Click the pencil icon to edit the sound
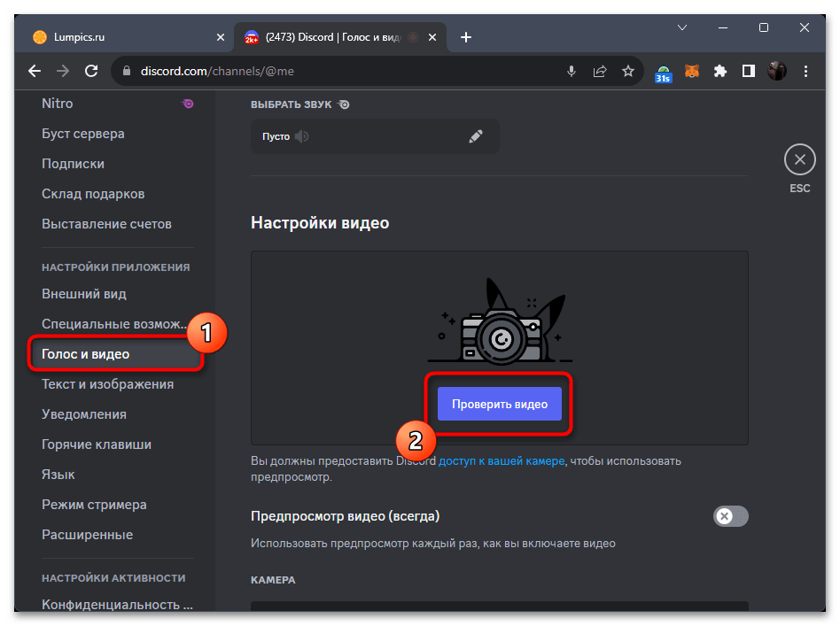The height and width of the screenshot is (626, 840). 476,135
